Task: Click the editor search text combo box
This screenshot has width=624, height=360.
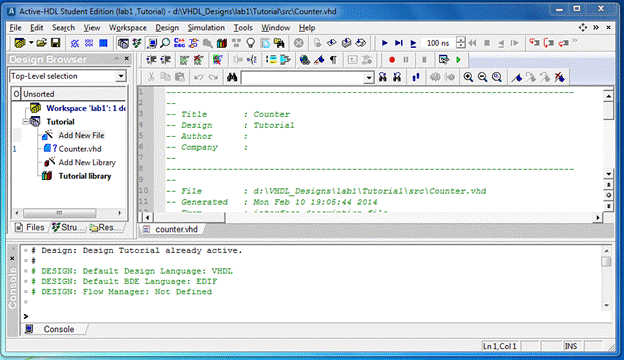Action: 303,77
